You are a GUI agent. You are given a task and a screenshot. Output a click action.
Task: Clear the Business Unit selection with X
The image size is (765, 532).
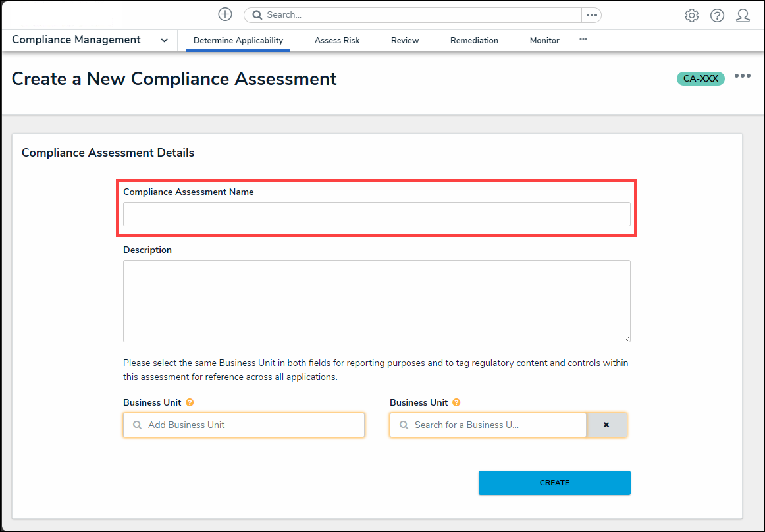[606, 425]
